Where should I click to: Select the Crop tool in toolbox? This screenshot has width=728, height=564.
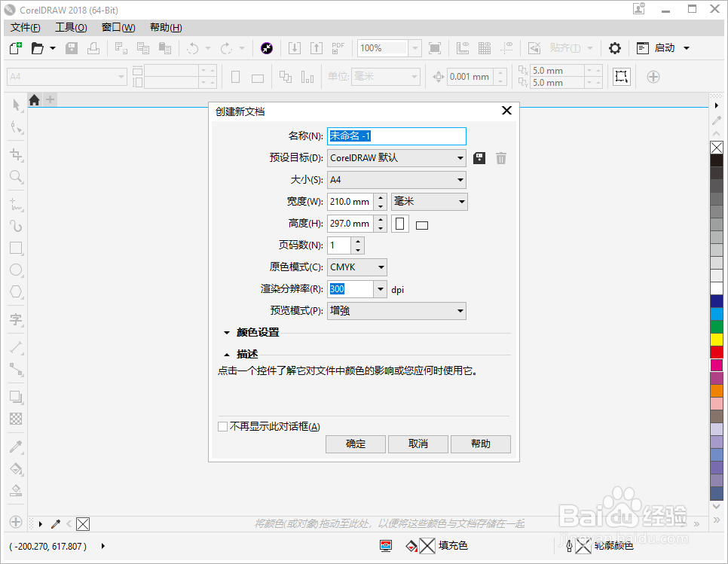tap(17, 154)
